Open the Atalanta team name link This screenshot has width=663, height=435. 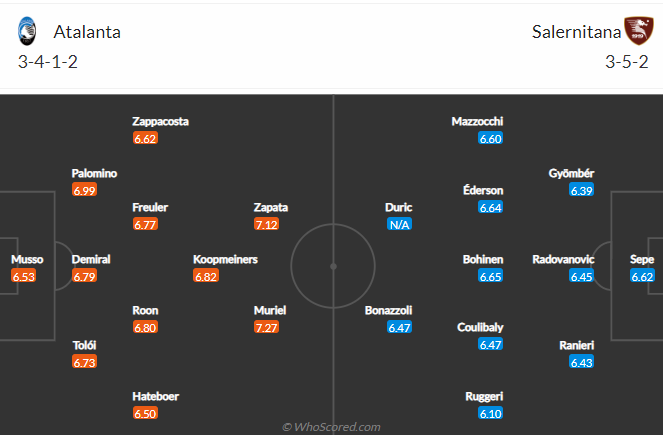click(87, 32)
